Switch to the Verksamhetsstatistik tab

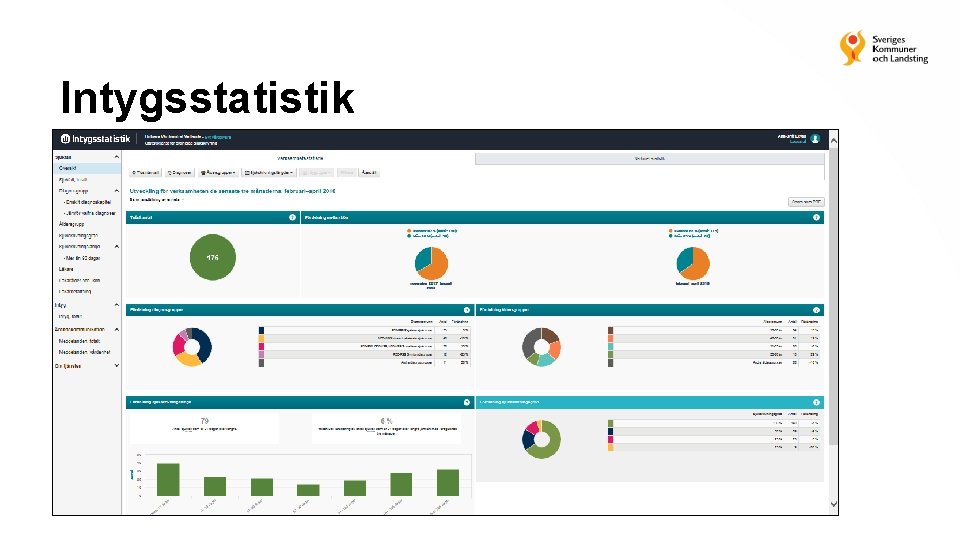click(x=300, y=159)
